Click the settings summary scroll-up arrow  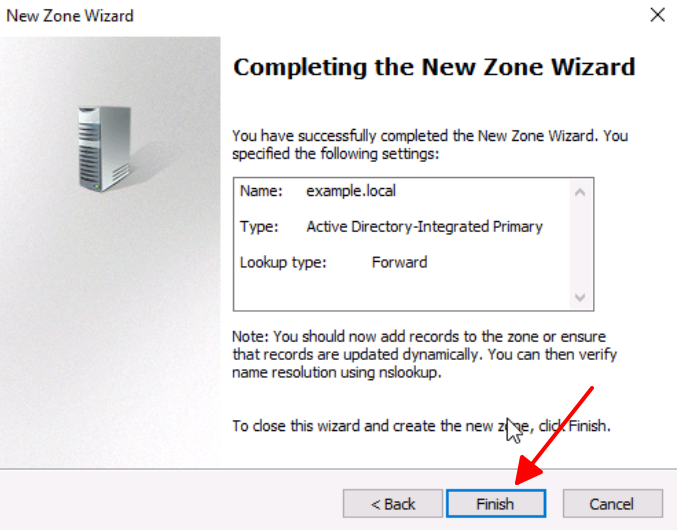[580, 192]
